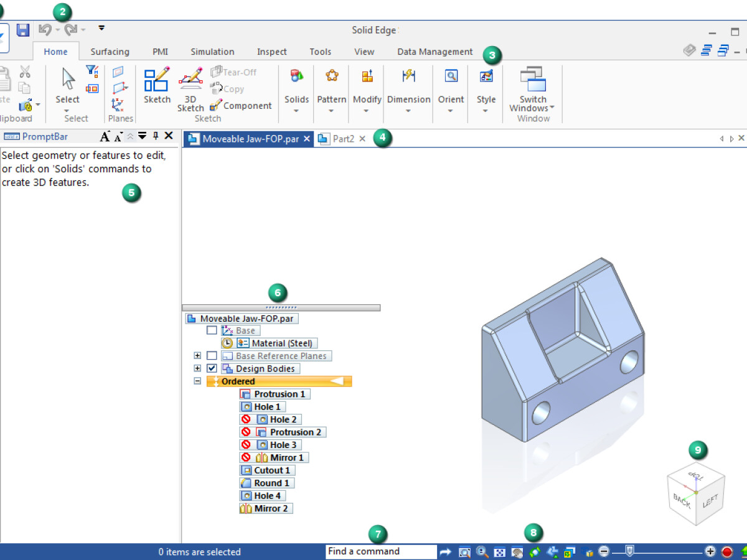Open the selection filter funnel icon

tap(92, 72)
